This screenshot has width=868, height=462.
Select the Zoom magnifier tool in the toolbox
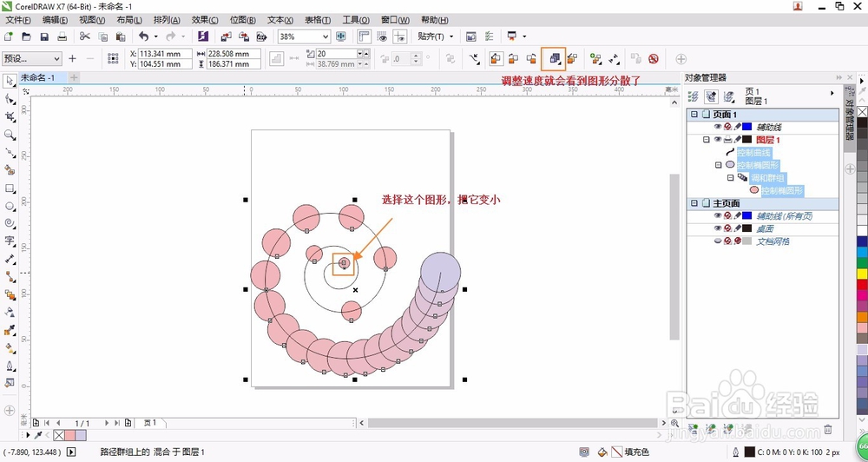10,135
